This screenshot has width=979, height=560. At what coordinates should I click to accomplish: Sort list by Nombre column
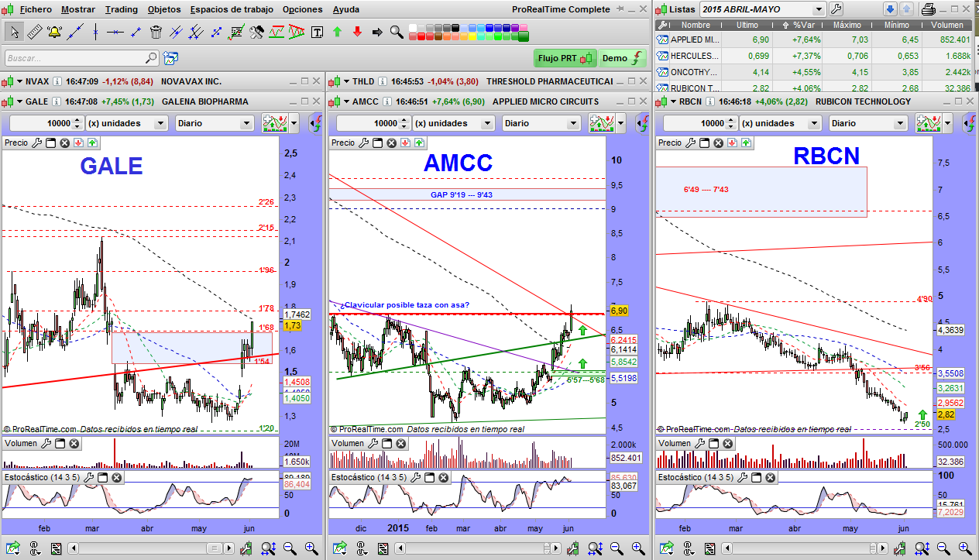[696, 25]
